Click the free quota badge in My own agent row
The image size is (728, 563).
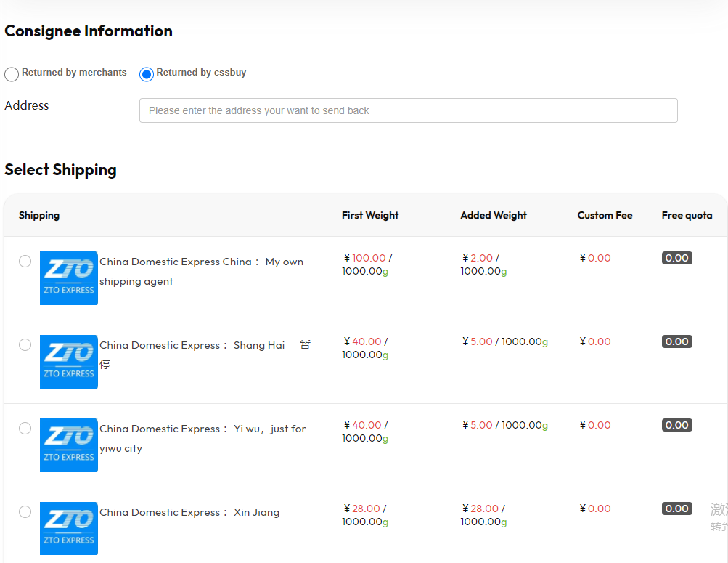(677, 258)
